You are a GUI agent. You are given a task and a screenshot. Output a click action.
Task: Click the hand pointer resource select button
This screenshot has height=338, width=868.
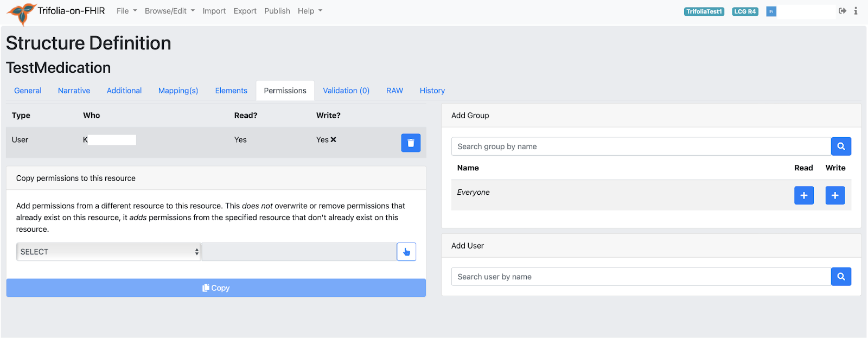(406, 252)
